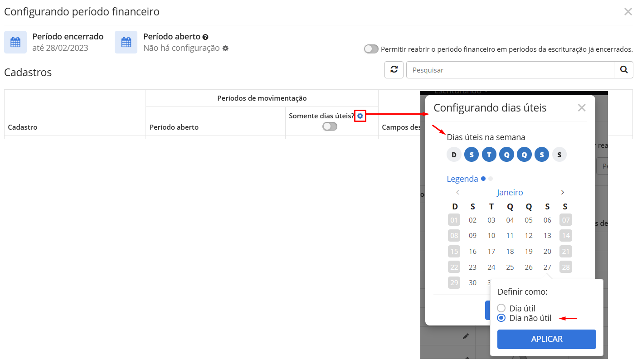Select day 12 in the calendar
The image size is (637, 364).
pos(529,235)
